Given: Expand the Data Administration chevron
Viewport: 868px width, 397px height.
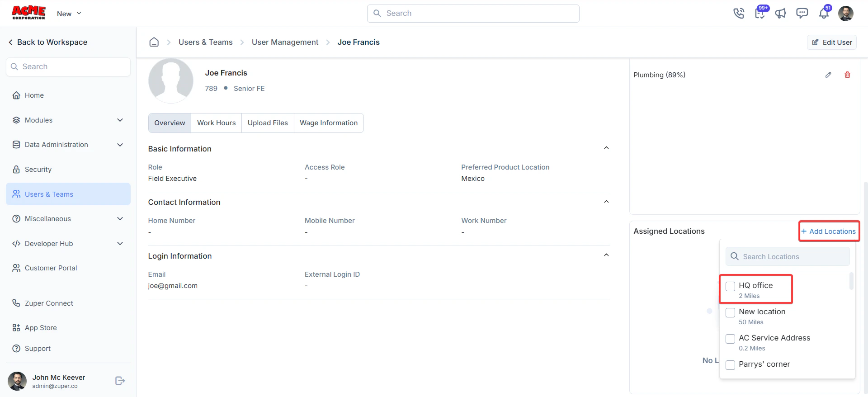Looking at the screenshot, I should 120,145.
